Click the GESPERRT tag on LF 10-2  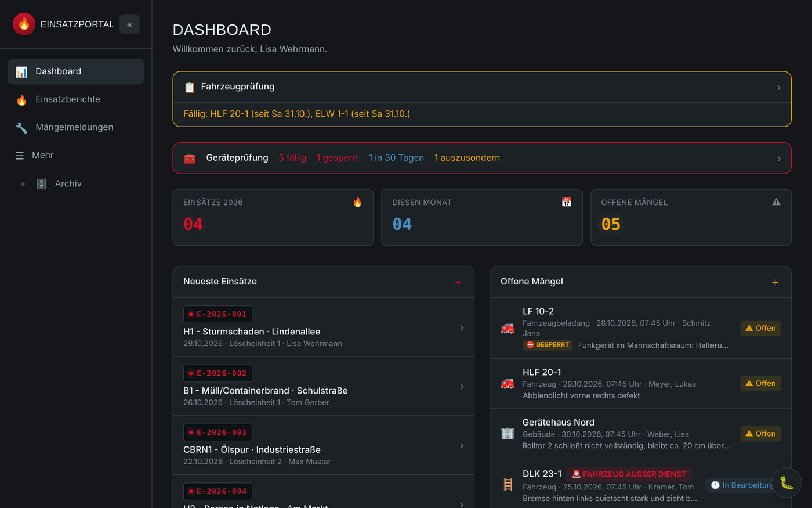[548, 345]
